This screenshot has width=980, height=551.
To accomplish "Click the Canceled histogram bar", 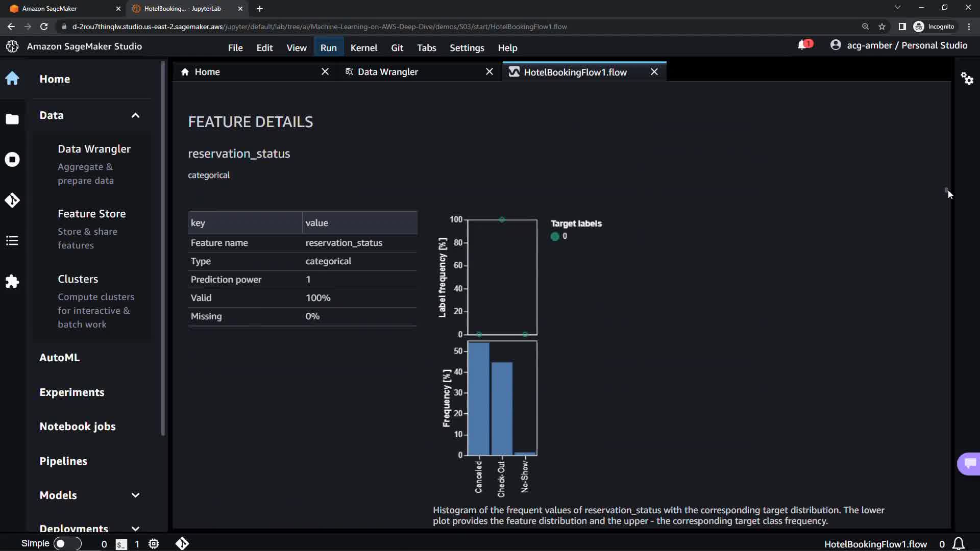I will tap(478, 398).
